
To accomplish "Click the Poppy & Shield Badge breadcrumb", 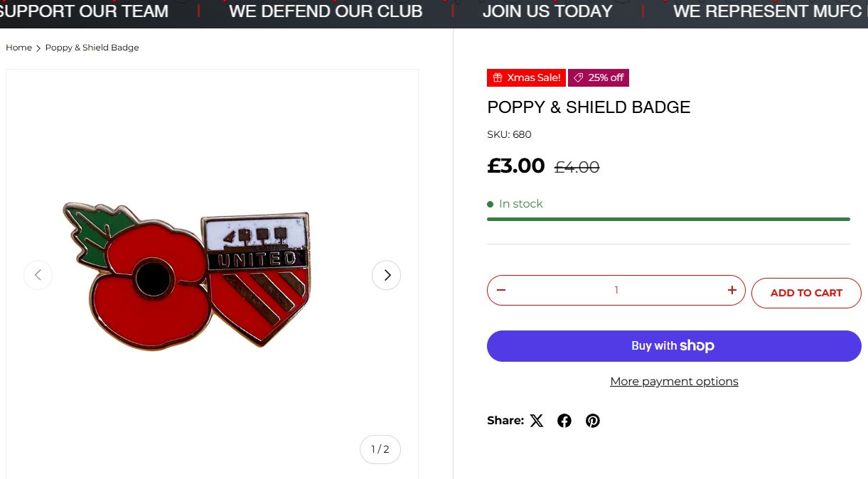I will point(92,48).
